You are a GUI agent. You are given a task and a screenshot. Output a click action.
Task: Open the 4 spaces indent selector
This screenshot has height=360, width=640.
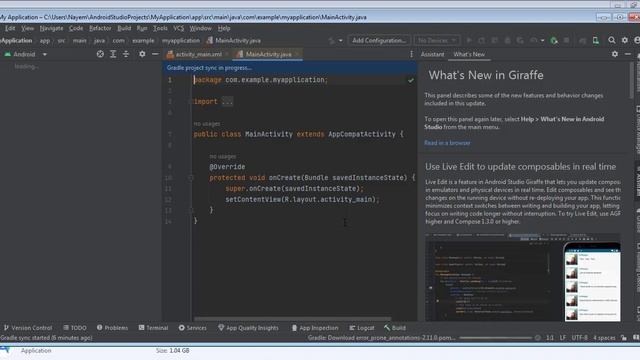point(604,338)
